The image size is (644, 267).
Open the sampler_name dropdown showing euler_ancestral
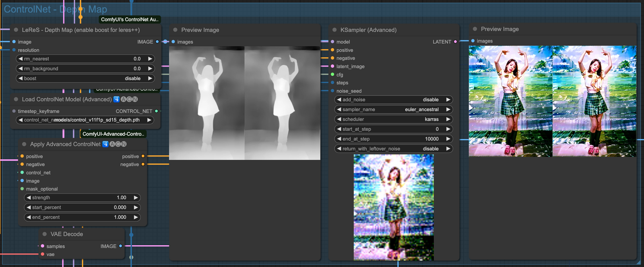coord(393,110)
